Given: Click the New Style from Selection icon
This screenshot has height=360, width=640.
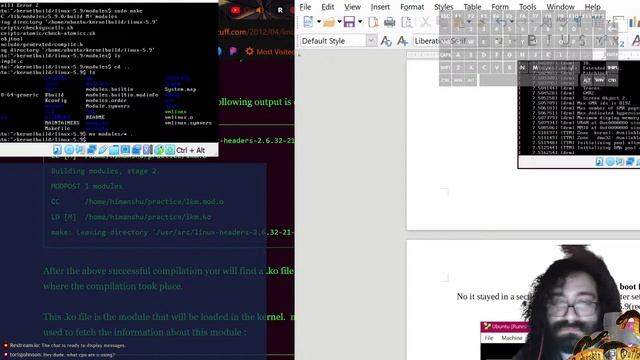Looking at the screenshot, I should point(402,41).
